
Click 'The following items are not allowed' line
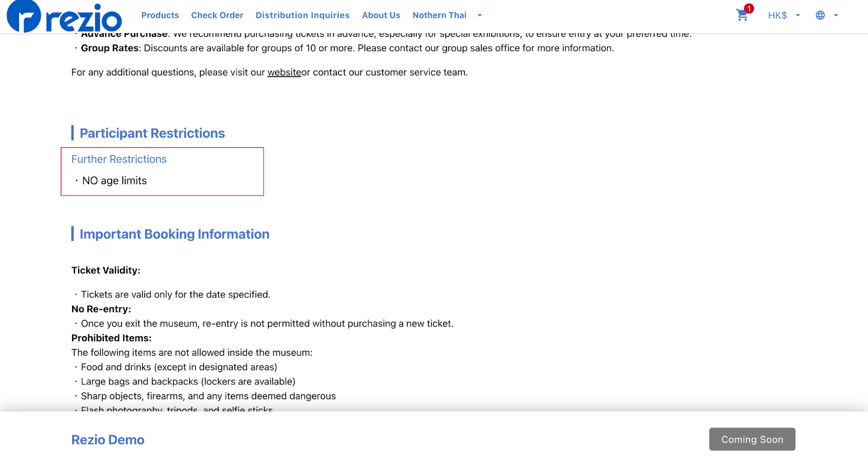point(192,352)
